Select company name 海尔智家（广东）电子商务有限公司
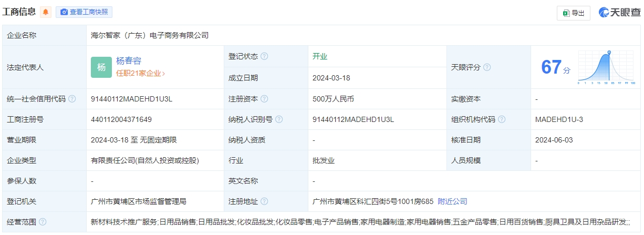The height and width of the screenshot is (235, 644). [x=150, y=35]
